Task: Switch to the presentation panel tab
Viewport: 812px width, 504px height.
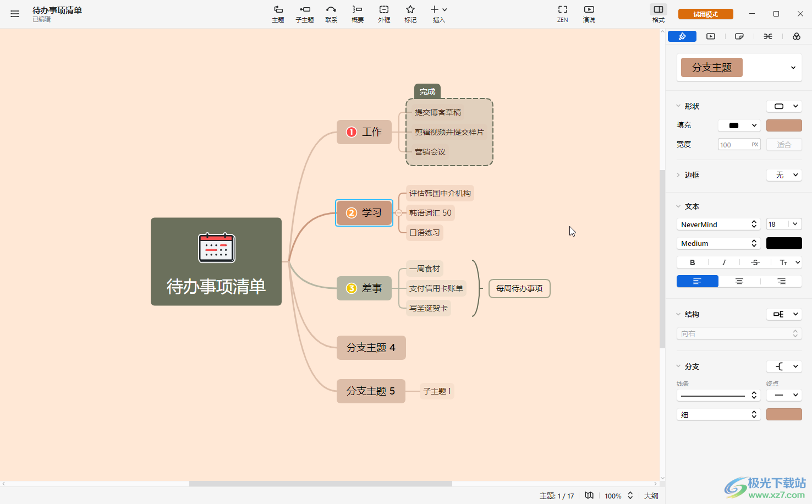Action: (x=711, y=36)
